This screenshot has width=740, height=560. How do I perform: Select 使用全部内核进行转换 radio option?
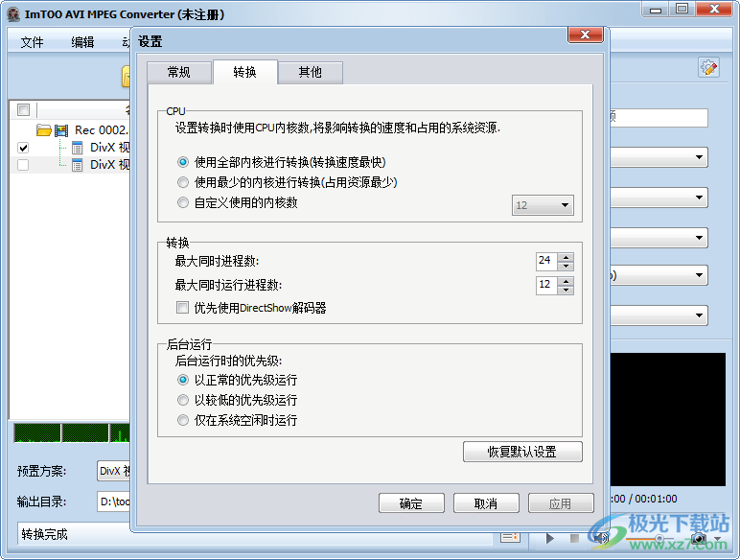point(183,162)
